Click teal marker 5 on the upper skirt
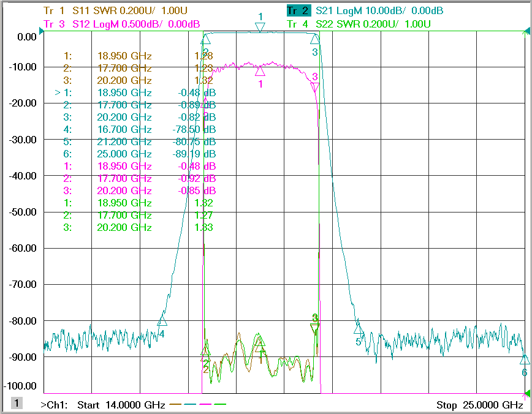The image size is (532, 414). (359, 328)
